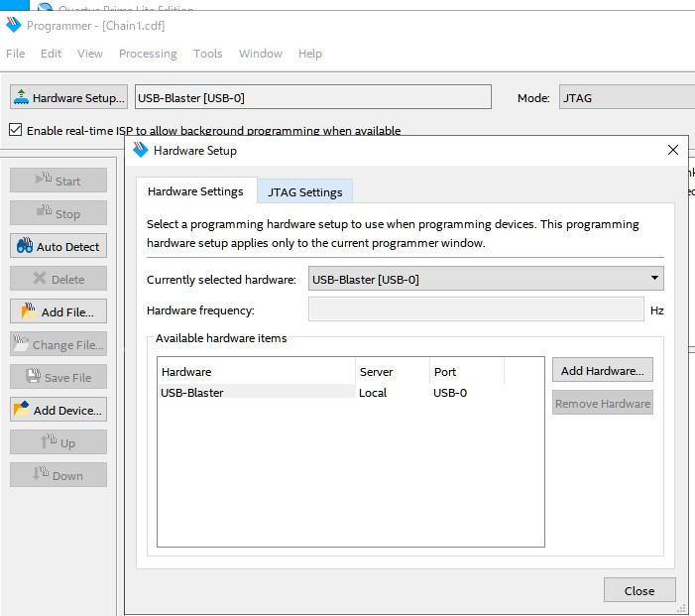Open the File menu

pyautogui.click(x=16, y=54)
